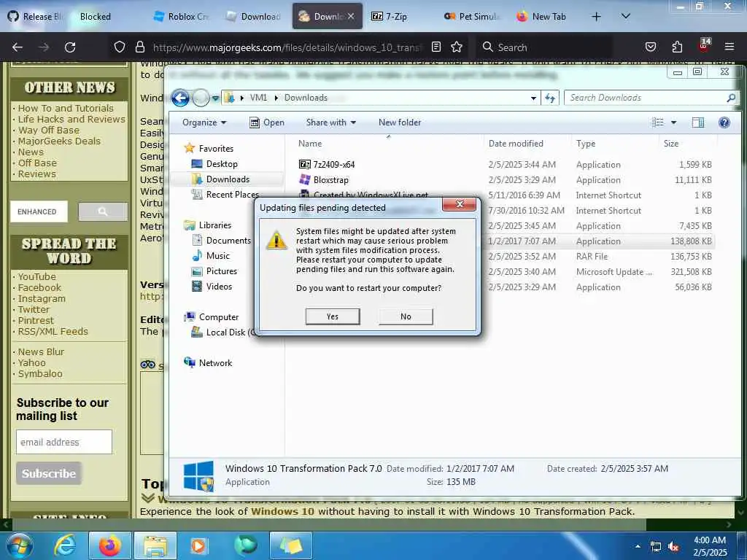Screen dimensions: 747x560
Task: Click VM1 in the address breadcrumb
Action: click(258, 98)
